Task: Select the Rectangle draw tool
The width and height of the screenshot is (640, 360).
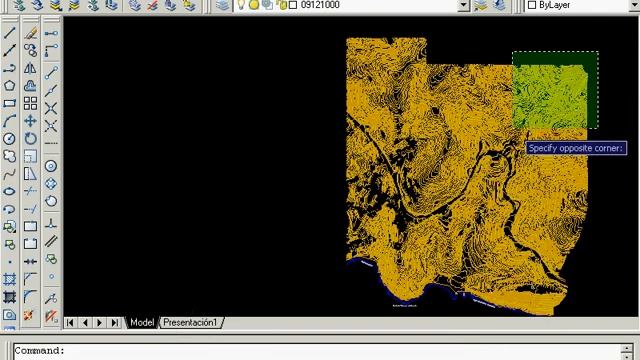Action: (9, 103)
